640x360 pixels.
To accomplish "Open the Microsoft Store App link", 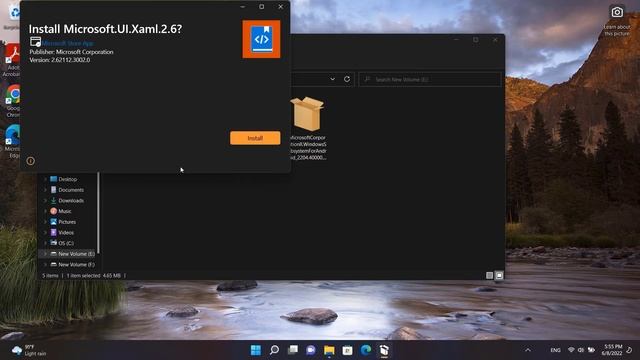I will click(x=68, y=43).
